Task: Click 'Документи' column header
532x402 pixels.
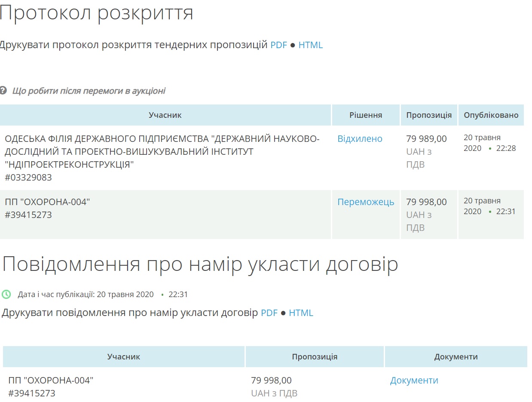Action: (x=456, y=357)
